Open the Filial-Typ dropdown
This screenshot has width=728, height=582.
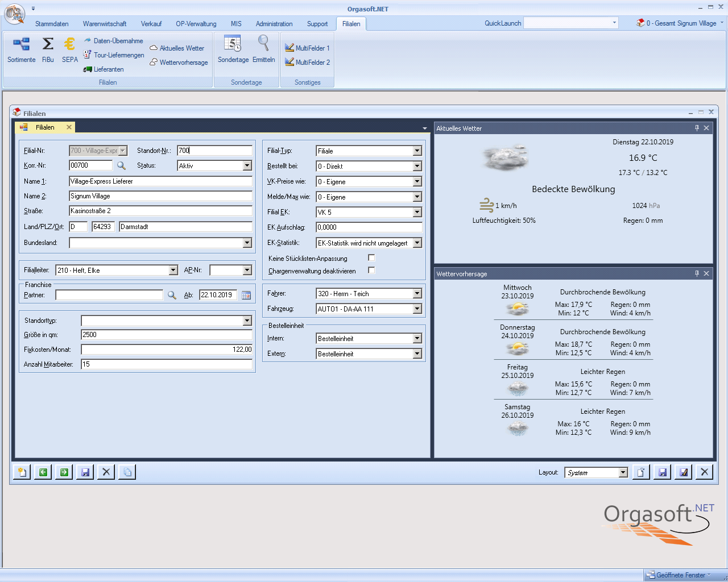[x=417, y=151]
